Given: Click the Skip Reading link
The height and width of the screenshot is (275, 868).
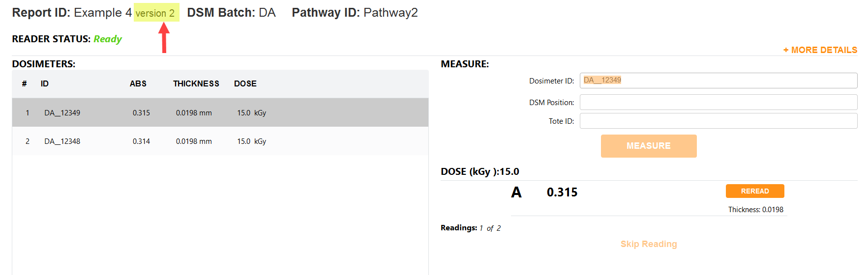Looking at the screenshot, I should click(649, 244).
